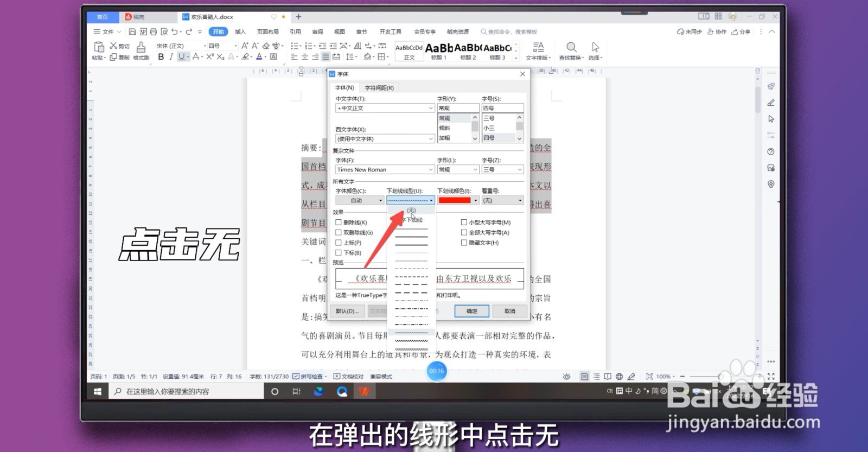The image size is (868, 452).
Task: Click the Print icon in quick toolbar
Action: (154, 31)
